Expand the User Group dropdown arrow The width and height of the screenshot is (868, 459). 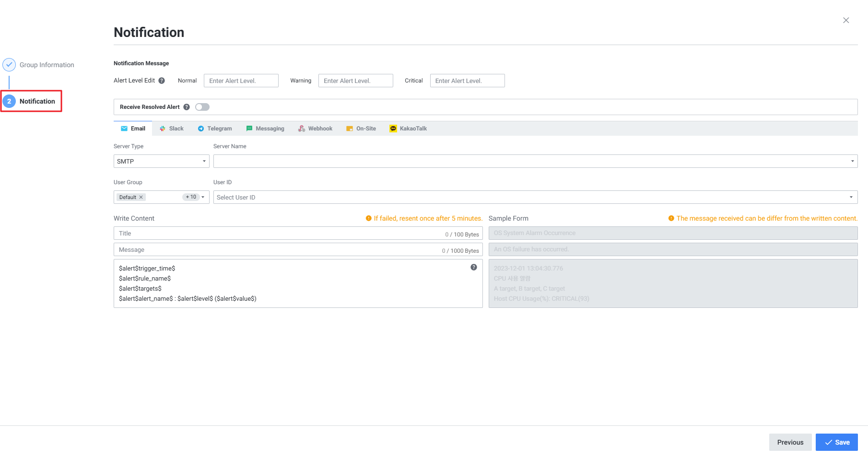(203, 197)
